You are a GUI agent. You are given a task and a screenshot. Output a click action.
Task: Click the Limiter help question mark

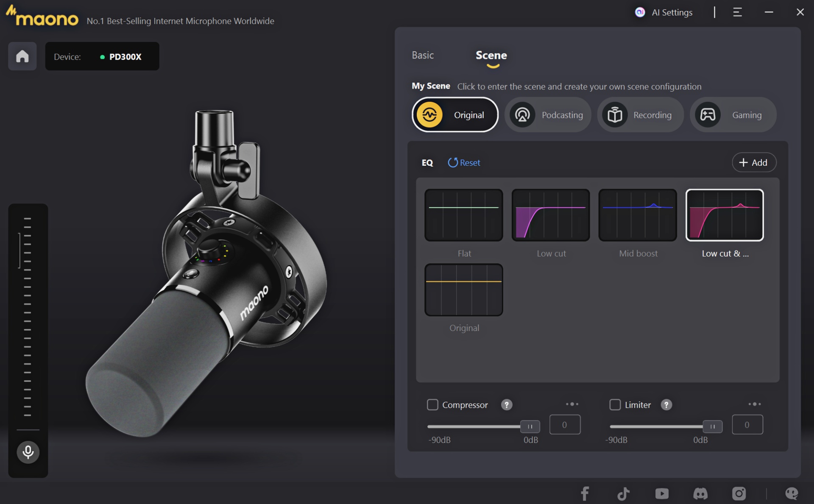tap(666, 405)
